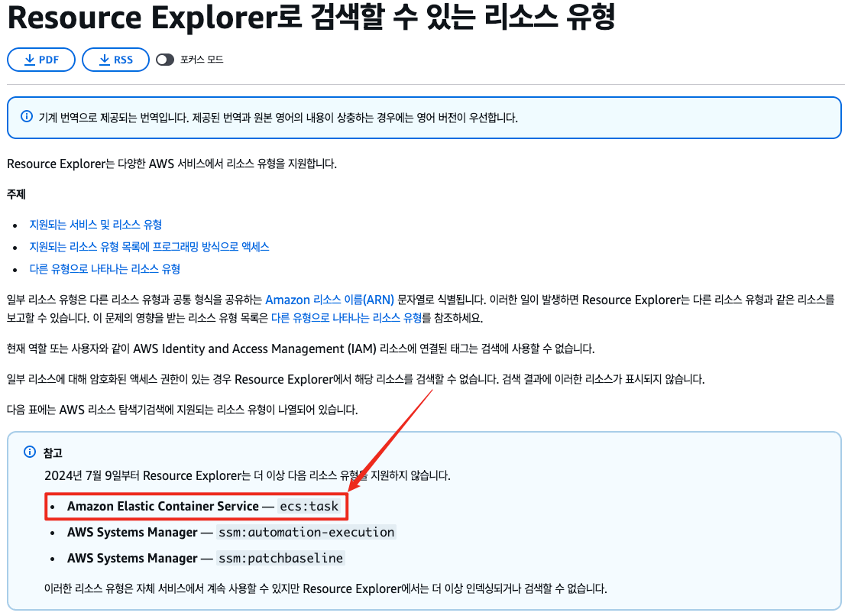Toggle 포커스 모드 switch
Screen dimensions: 845x616
(x=165, y=60)
